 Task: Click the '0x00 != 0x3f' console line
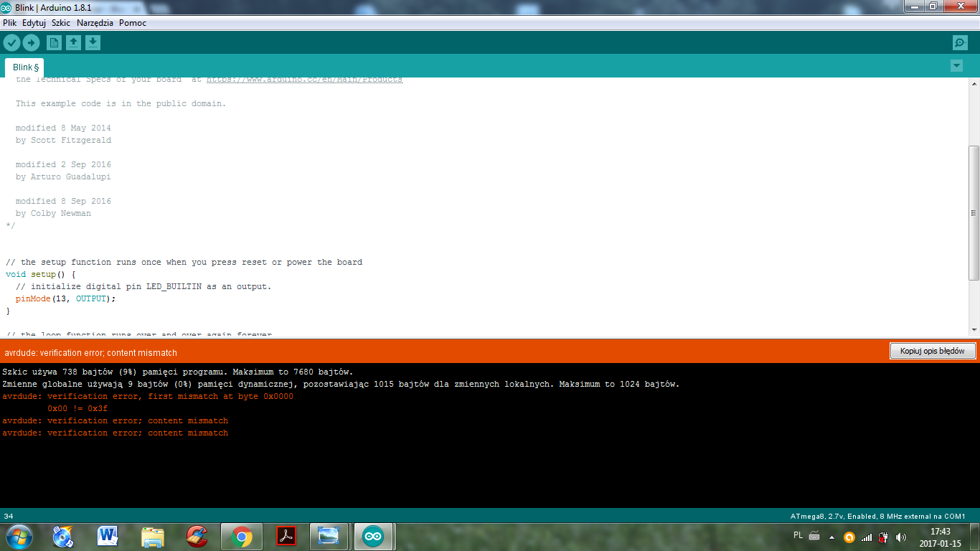click(77, 408)
